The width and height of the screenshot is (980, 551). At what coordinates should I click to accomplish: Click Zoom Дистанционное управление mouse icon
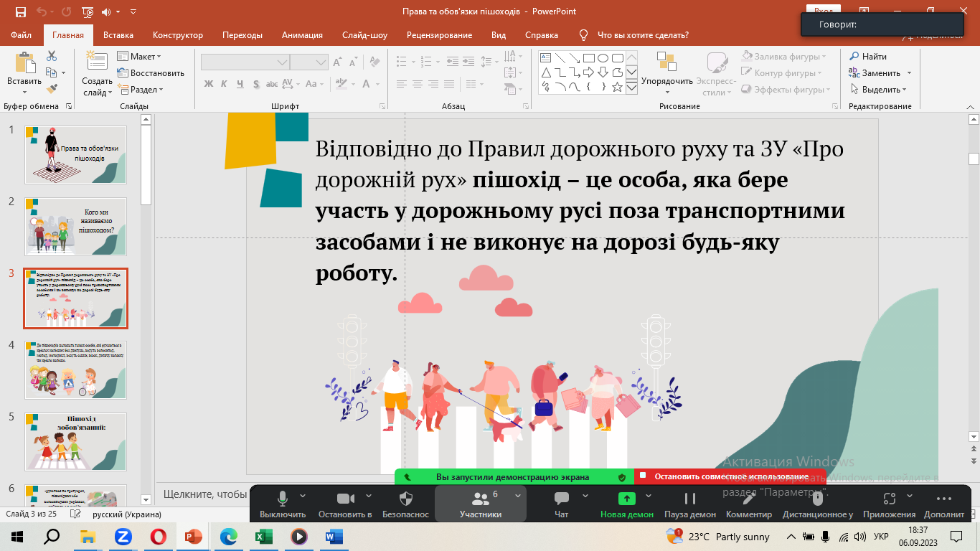click(x=817, y=498)
